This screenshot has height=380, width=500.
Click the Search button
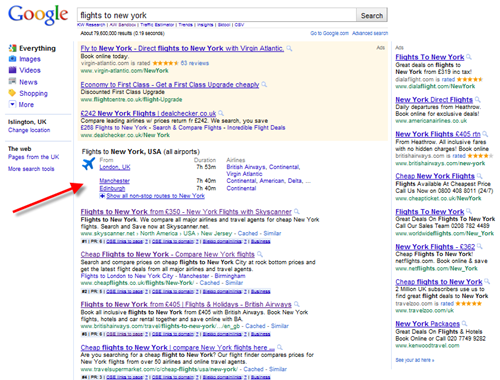pyautogui.click(x=372, y=15)
